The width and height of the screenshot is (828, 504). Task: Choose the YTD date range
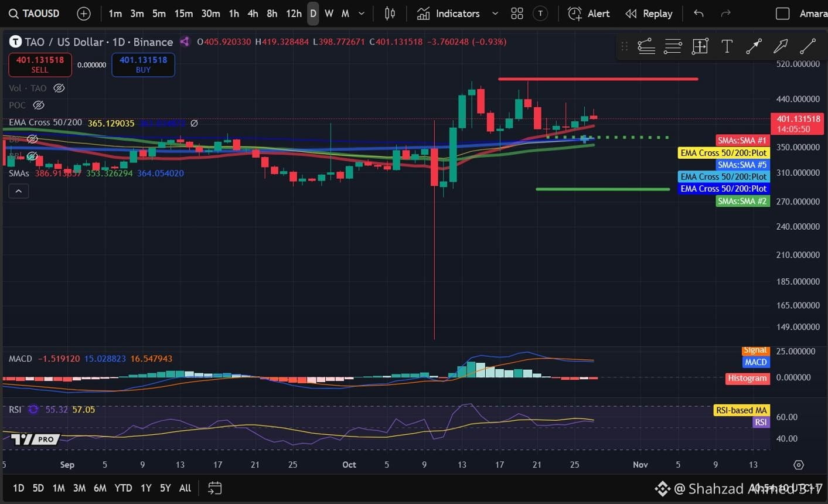(x=123, y=488)
